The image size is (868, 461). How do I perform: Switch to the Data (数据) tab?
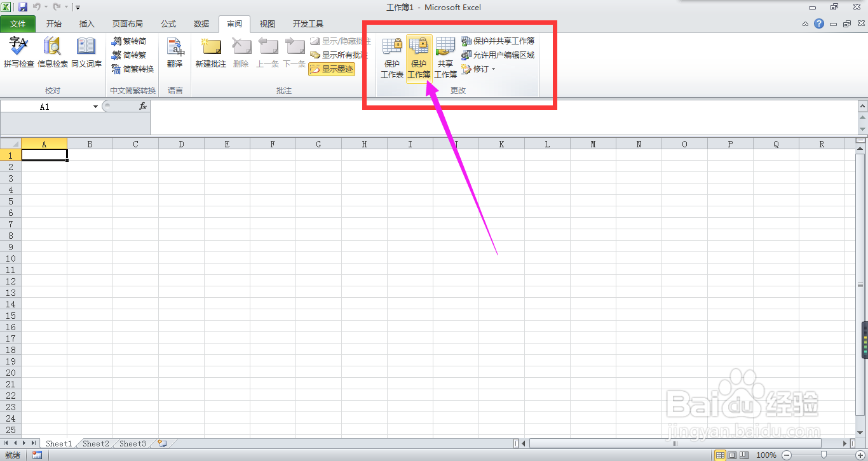[201, 24]
